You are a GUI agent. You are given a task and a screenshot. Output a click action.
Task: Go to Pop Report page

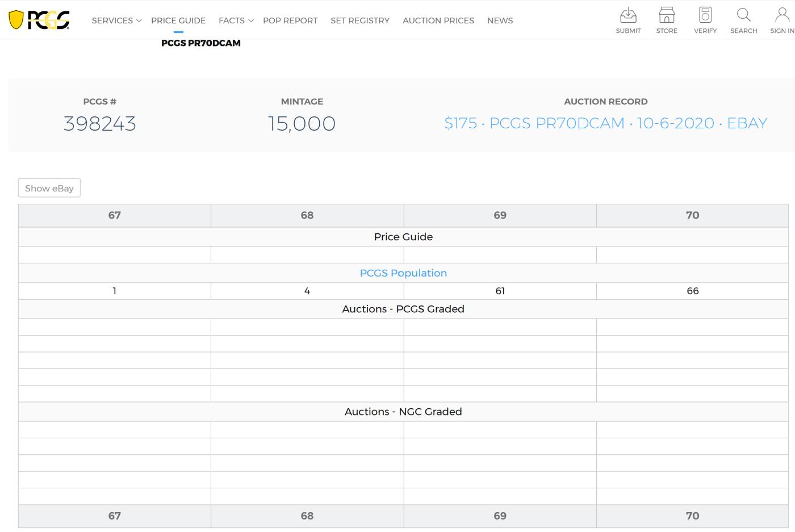click(x=290, y=20)
